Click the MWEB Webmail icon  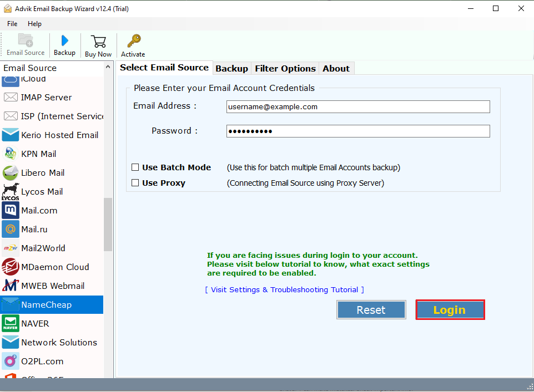11,286
